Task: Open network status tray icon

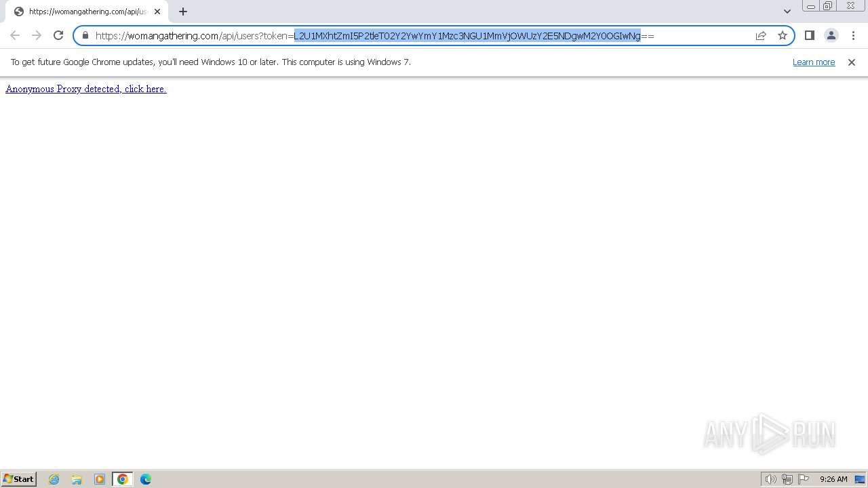Action: (x=787, y=479)
